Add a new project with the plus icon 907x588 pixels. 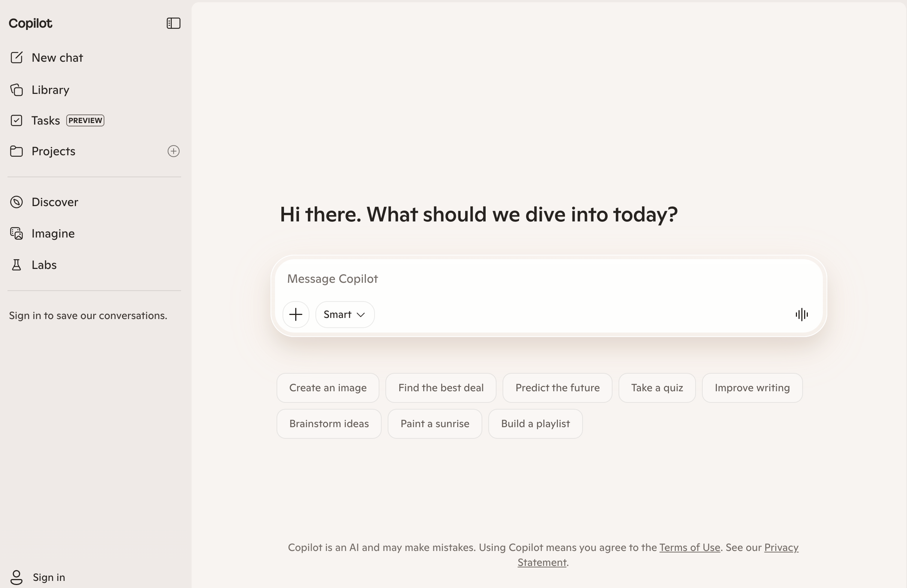[x=173, y=151]
